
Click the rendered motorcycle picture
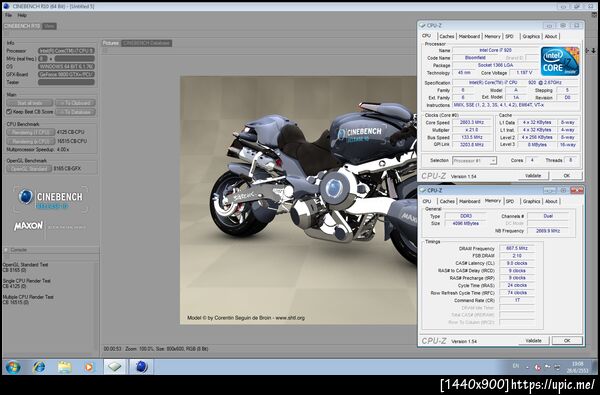click(x=298, y=200)
